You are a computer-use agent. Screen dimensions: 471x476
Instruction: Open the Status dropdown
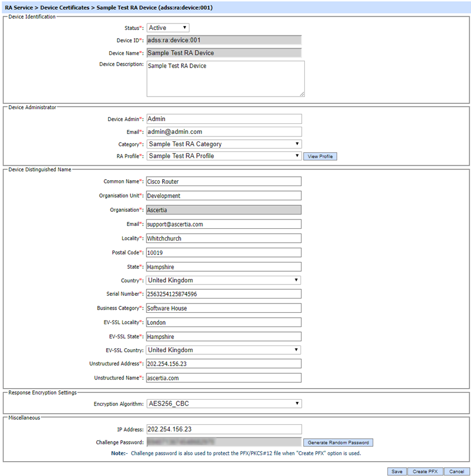[x=168, y=28]
